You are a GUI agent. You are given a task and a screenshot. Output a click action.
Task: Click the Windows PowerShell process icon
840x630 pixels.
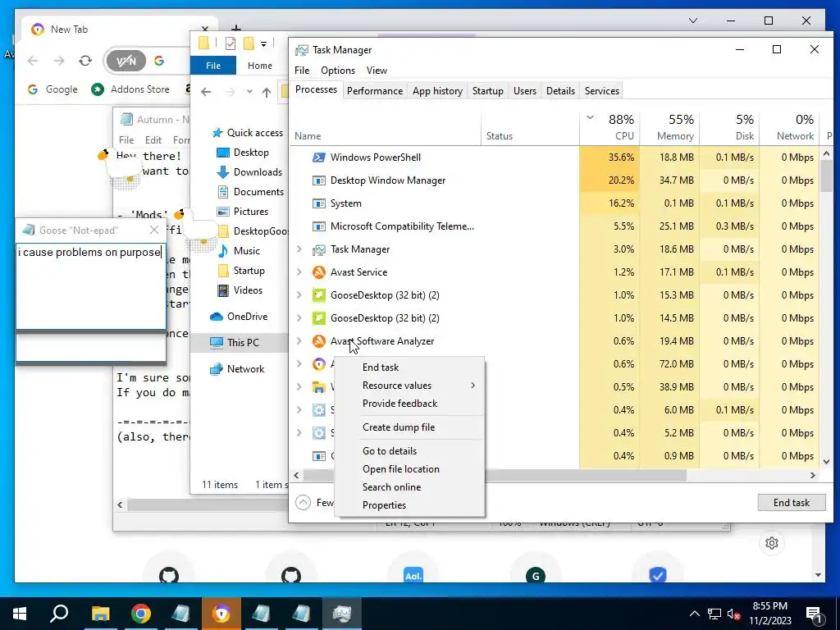[x=319, y=157]
